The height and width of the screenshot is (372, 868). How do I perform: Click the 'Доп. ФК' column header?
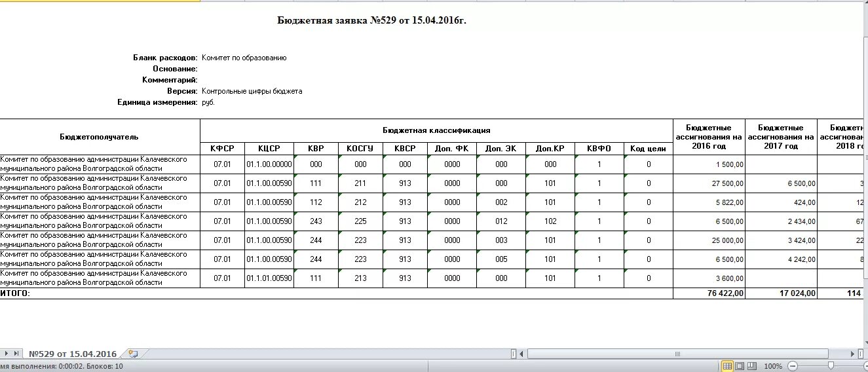[452, 149]
